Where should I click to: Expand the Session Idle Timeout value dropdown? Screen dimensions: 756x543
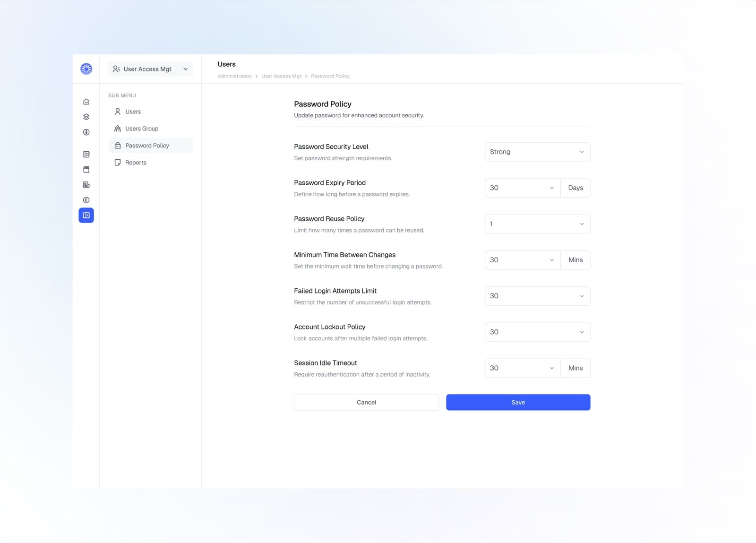click(x=522, y=368)
